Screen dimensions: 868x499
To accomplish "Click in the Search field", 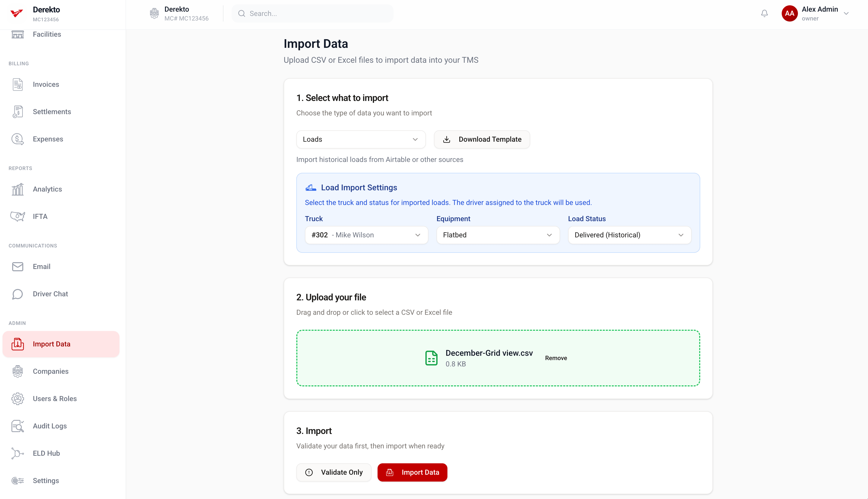I will click(x=313, y=13).
